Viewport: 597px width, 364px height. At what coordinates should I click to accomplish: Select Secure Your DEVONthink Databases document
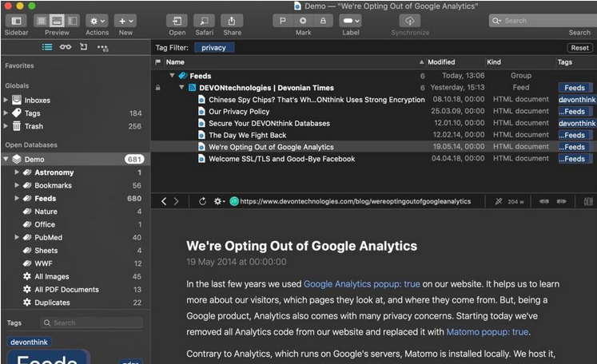269,123
